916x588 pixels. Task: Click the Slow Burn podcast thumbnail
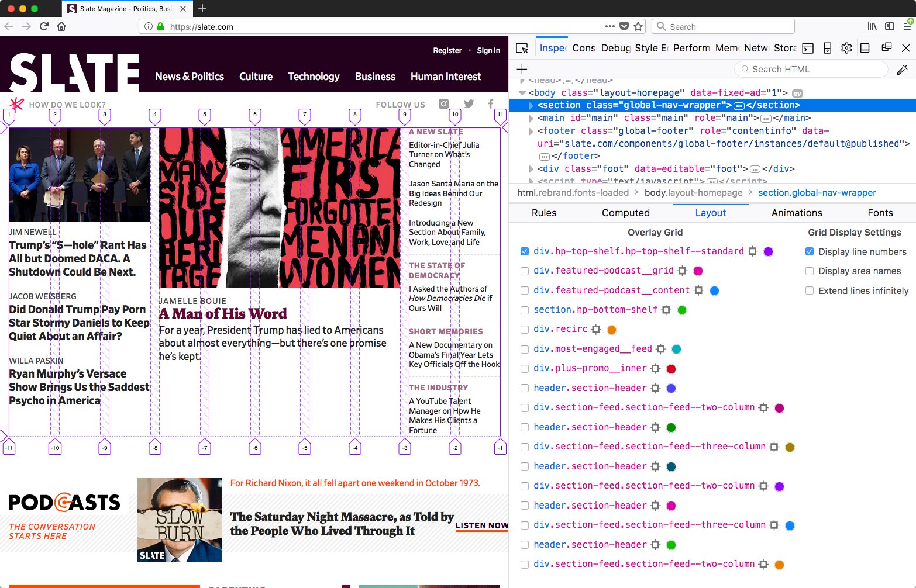click(180, 520)
